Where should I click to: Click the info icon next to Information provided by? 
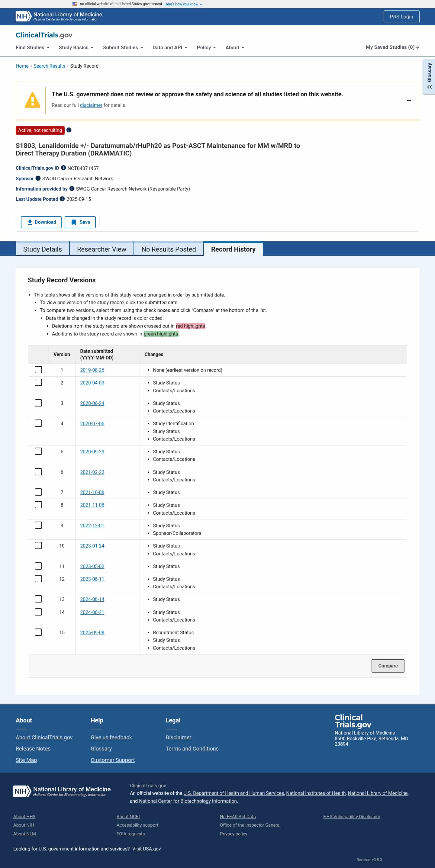pos(72,189)
